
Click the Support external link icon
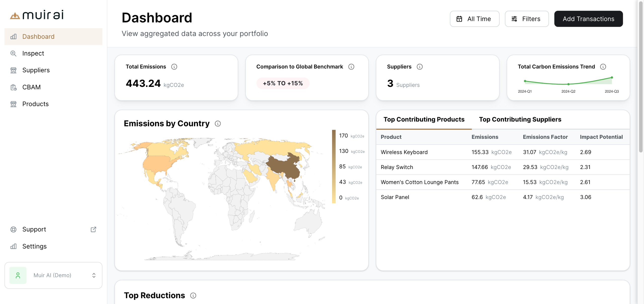click(93, 229)
